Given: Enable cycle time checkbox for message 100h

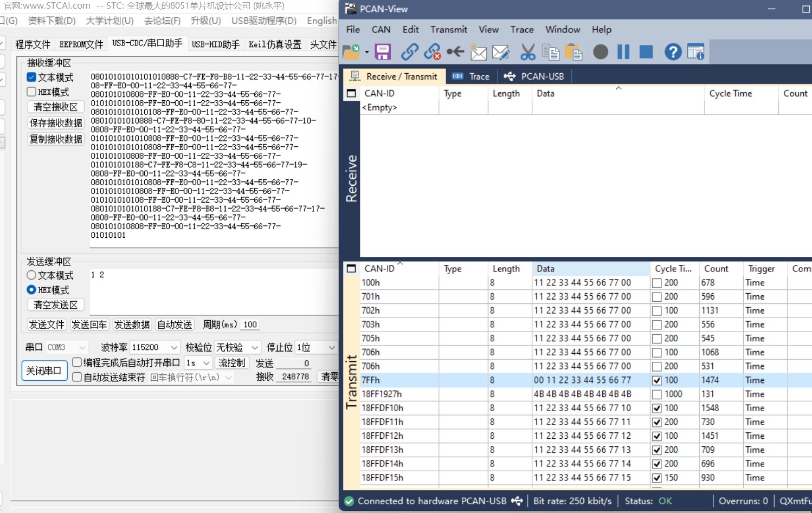Looking at the screenshot, I should click(657, 283).
